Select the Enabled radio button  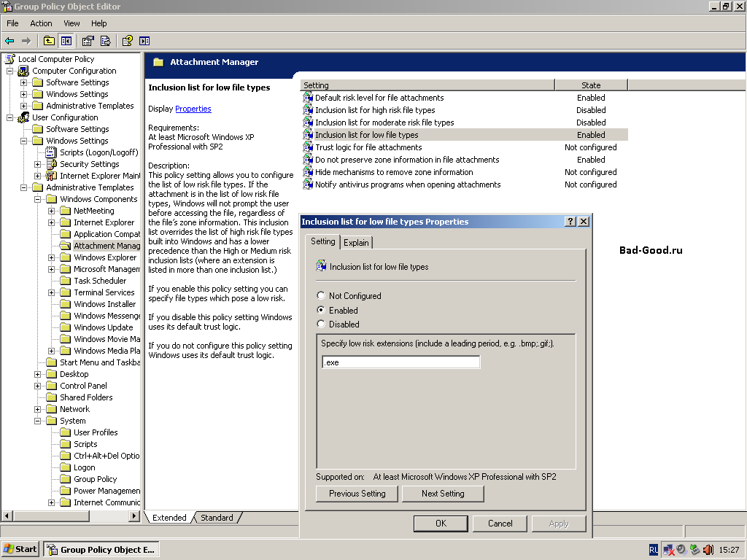(x=321, y=310)
